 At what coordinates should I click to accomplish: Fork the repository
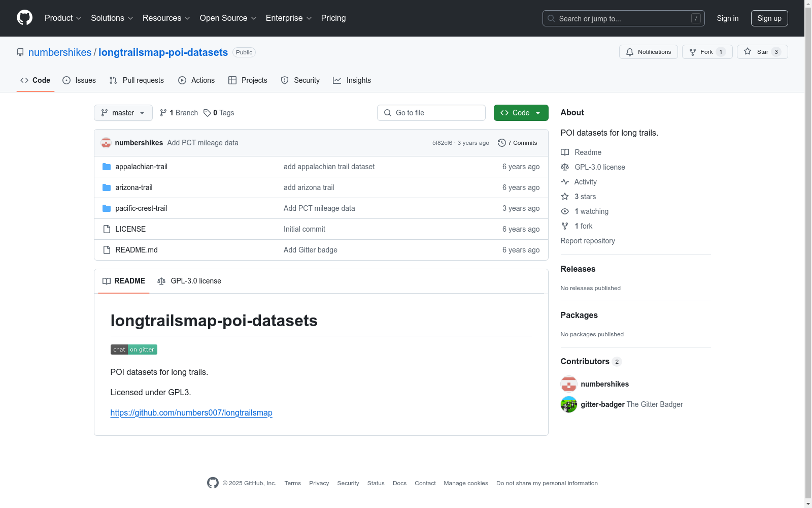pos(707,52)
